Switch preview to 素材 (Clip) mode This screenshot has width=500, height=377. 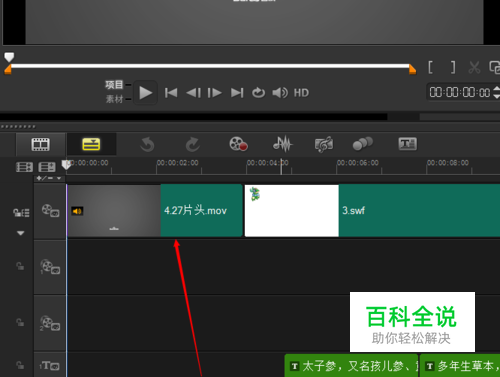(114, 99)
